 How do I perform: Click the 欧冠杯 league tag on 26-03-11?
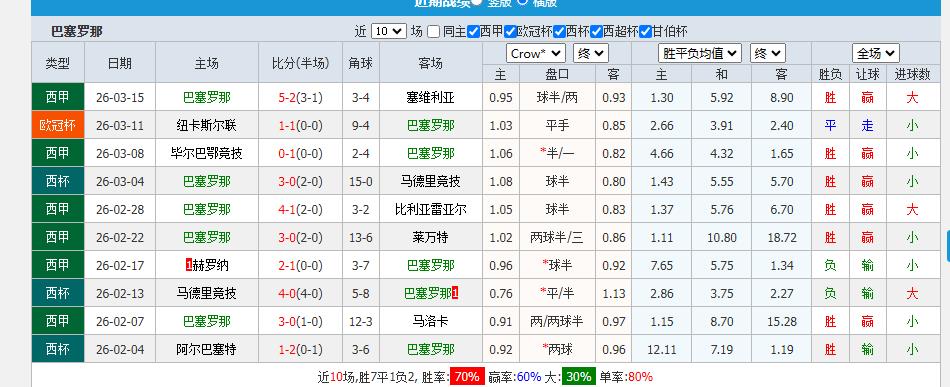(58, 125)
